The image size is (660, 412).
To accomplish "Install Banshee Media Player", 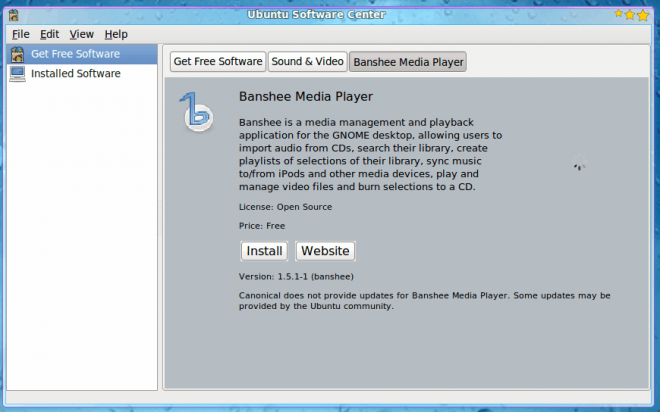I will click(x=264, y=251).
